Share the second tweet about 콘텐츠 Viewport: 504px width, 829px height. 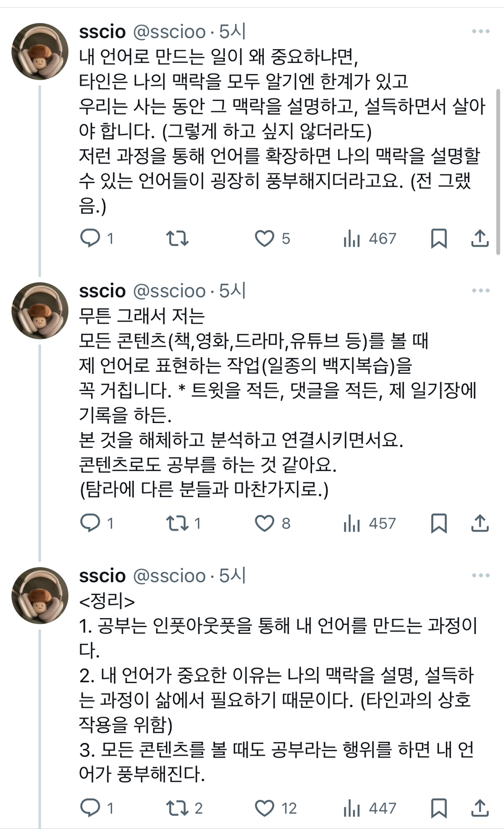pyautogui.click(x=479, y=523)
